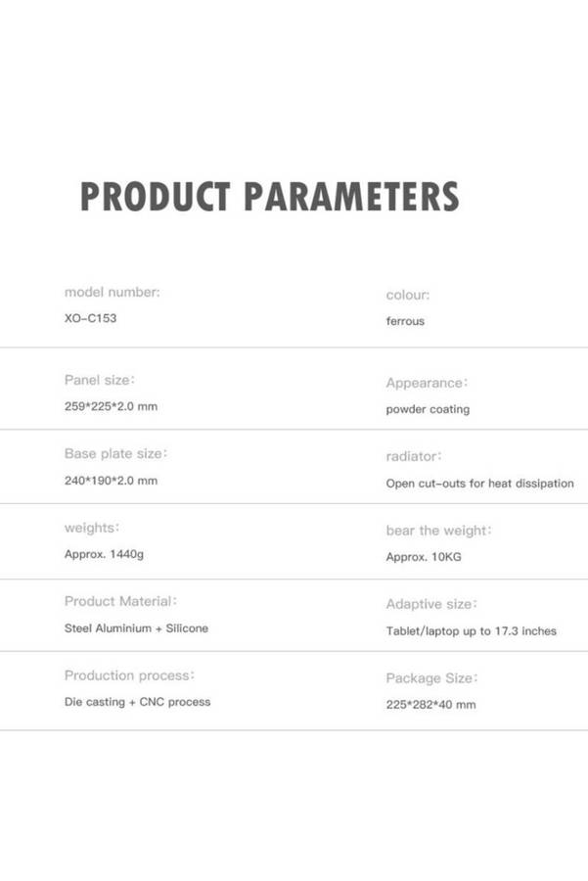Click "Steel Aluminium + Silicone" text
The width and height of the screenshot is (588, 881).
[136, 628]
